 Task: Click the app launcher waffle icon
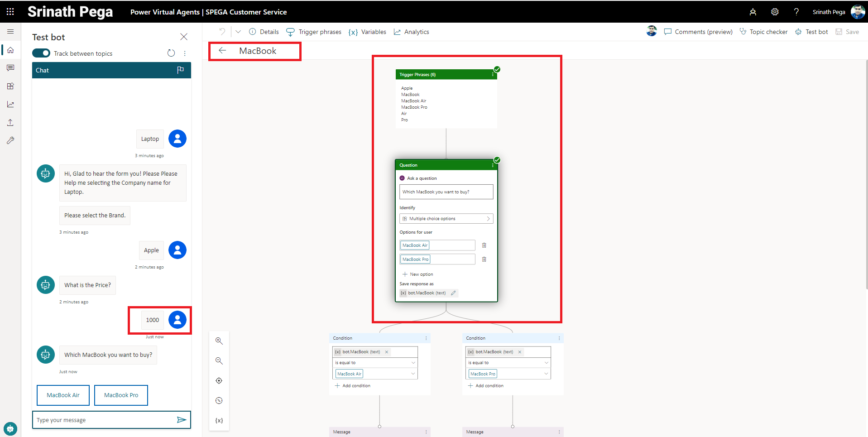[x=10, y=12]
